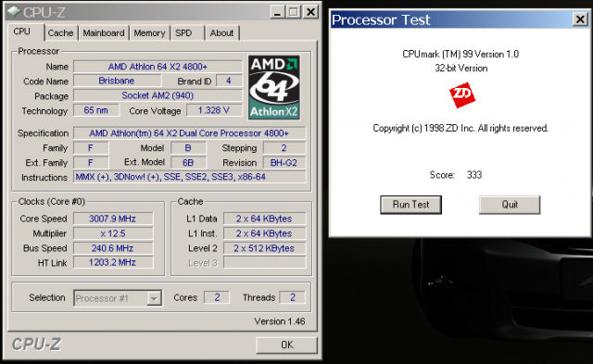Screen dimensions: 593x364
Task: Close the CPU-Z window
Action: click(x=310, y=12)
